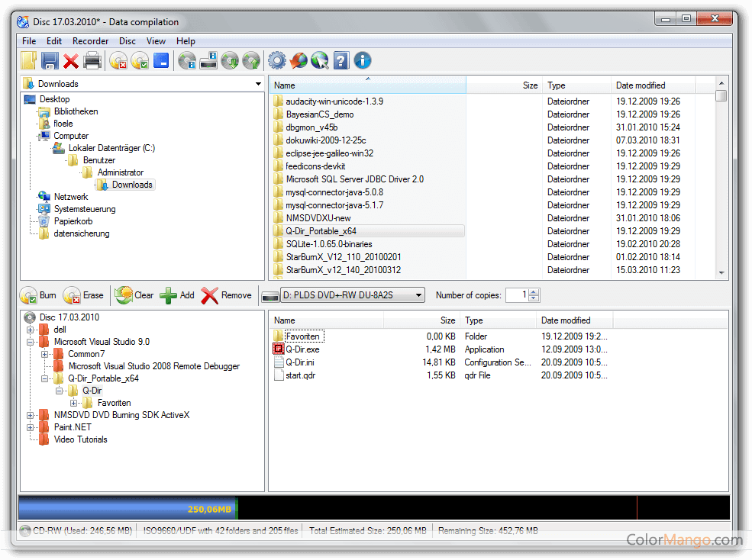Click the red X delete icon in the toolbar
This screenshot has height=560, width=752.
tap(71, 60)
